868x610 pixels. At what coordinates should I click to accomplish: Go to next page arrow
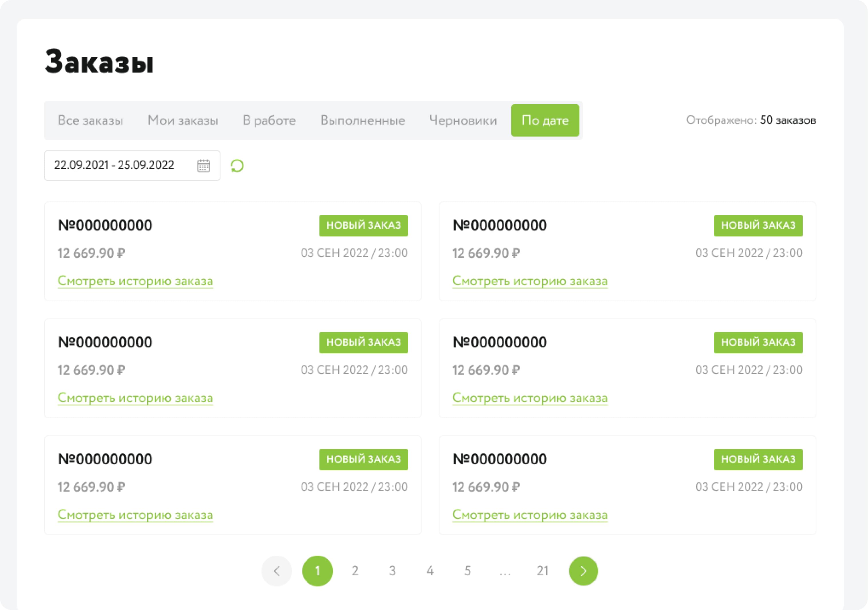tap(583, 571)
